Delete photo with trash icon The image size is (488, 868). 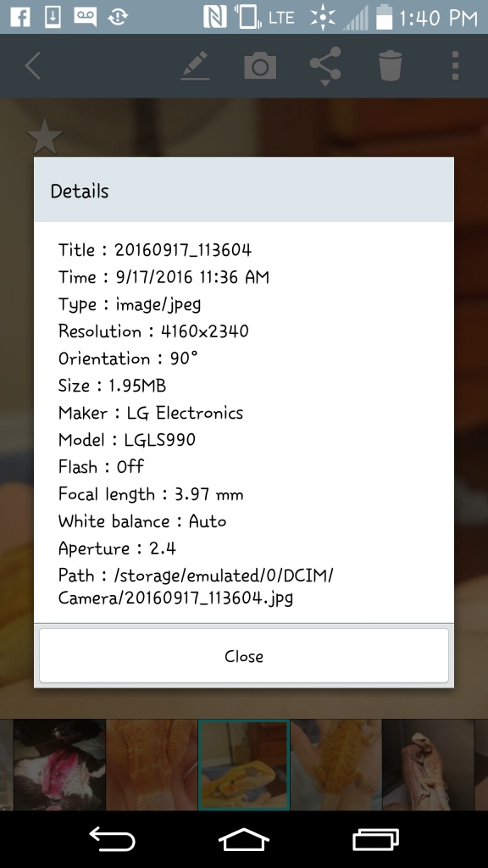click(x=390, y=66)
